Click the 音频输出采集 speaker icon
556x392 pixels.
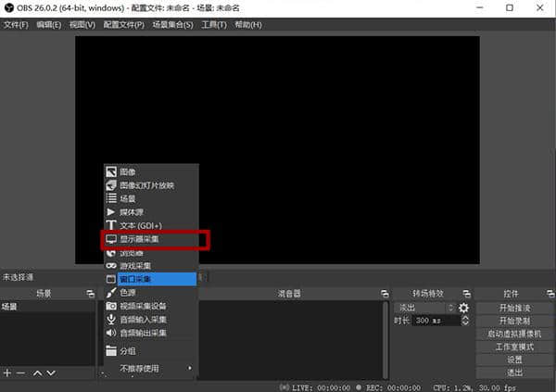coord(110,333)
